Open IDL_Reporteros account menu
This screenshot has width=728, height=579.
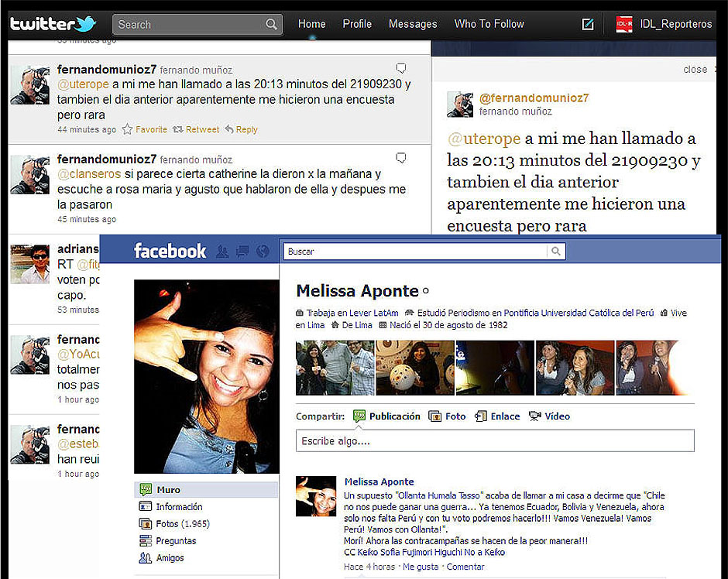click(675, 24)
